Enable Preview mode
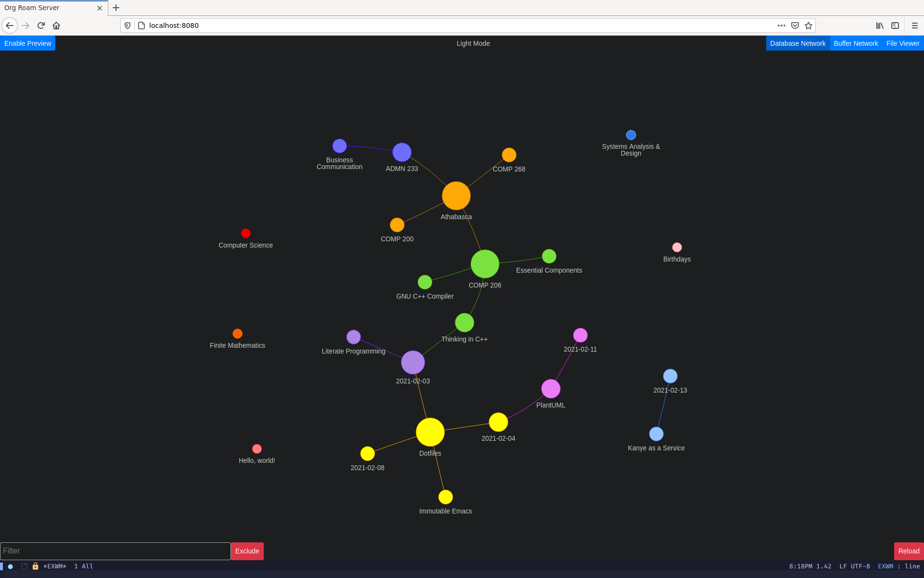The width and height of the screenshot is (924, 578). tap(28, 43)
